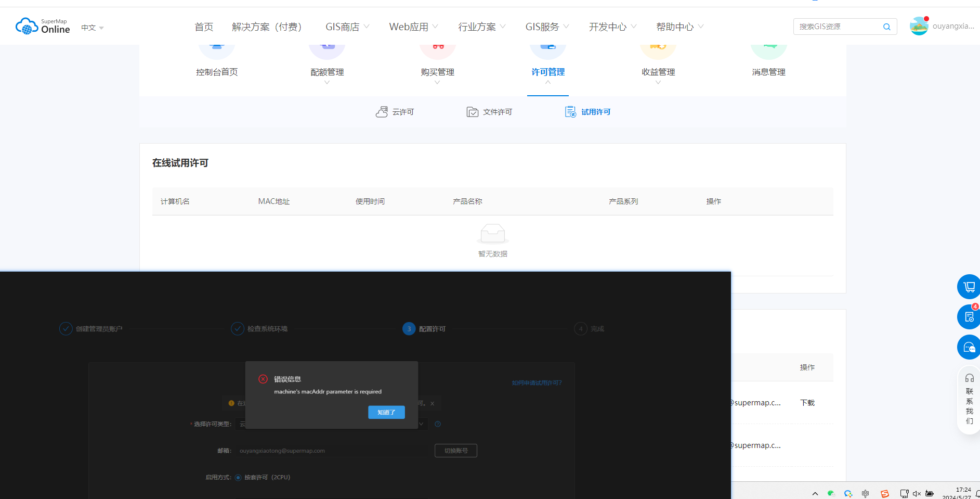The height and width of the screenshot is (499, 980).
Task: Click the search magnifier icon
Action: 887,27
